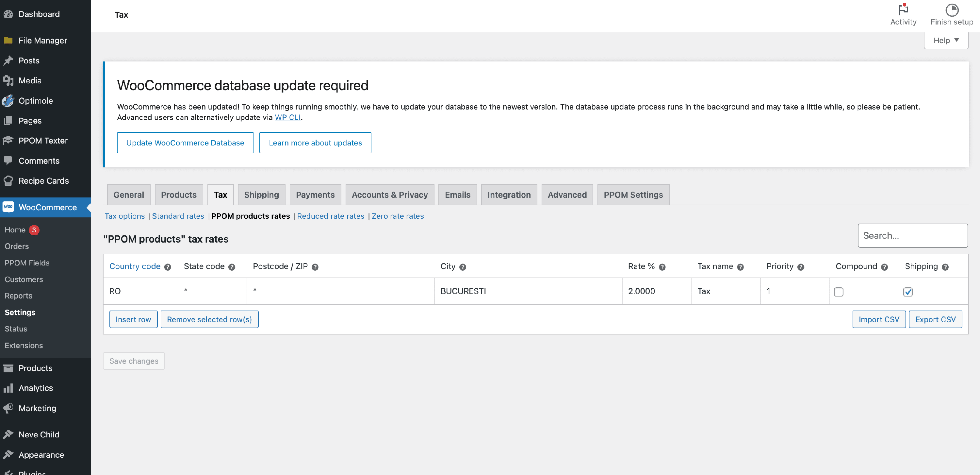Click the Compound column help icon

(884, 267)
